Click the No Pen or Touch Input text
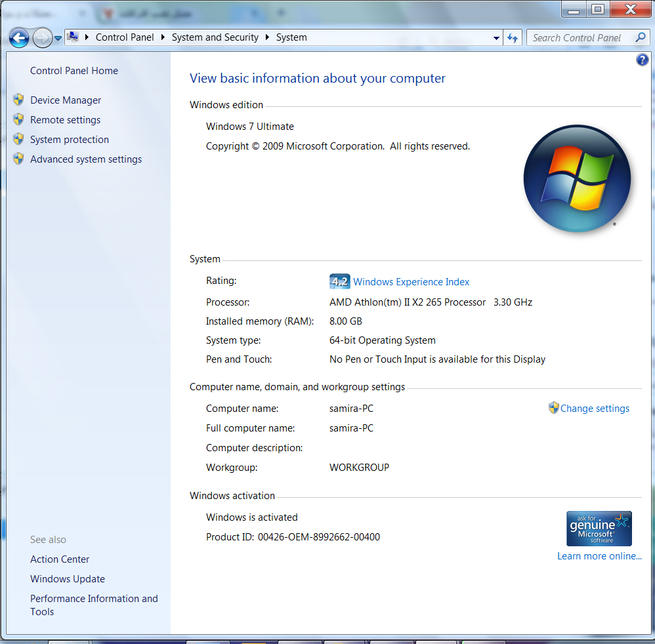The width and height of the screenshot is (655, 644). (x=437, y=359)
